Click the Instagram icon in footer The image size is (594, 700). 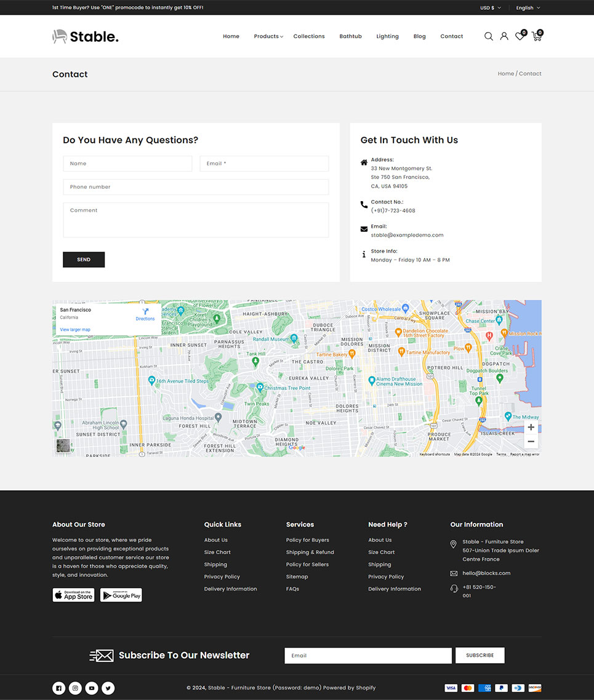pyautogui.click(x=75, y=688)
